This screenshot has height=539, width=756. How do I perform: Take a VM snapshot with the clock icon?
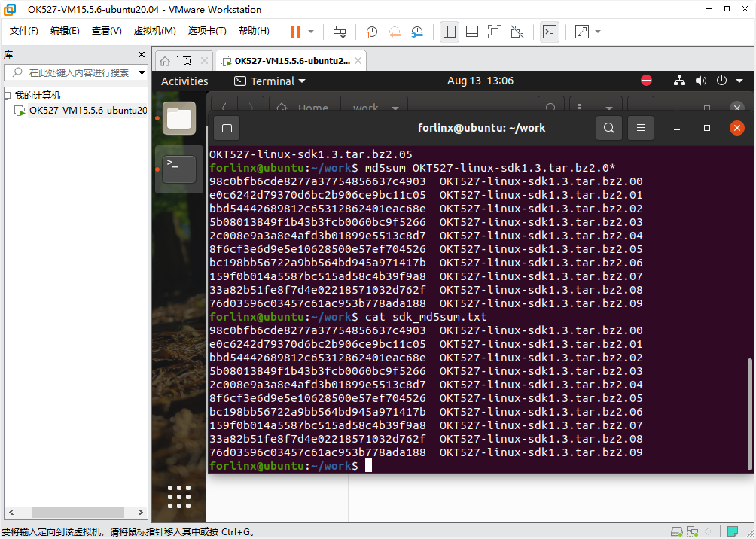pyautogui.click(x=372, y=32)
